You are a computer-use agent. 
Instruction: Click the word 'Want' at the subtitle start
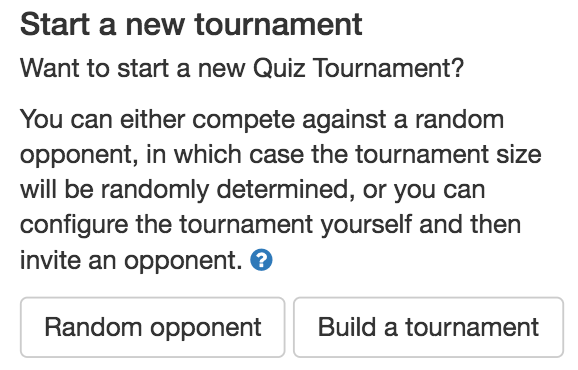tap(50, 68)
